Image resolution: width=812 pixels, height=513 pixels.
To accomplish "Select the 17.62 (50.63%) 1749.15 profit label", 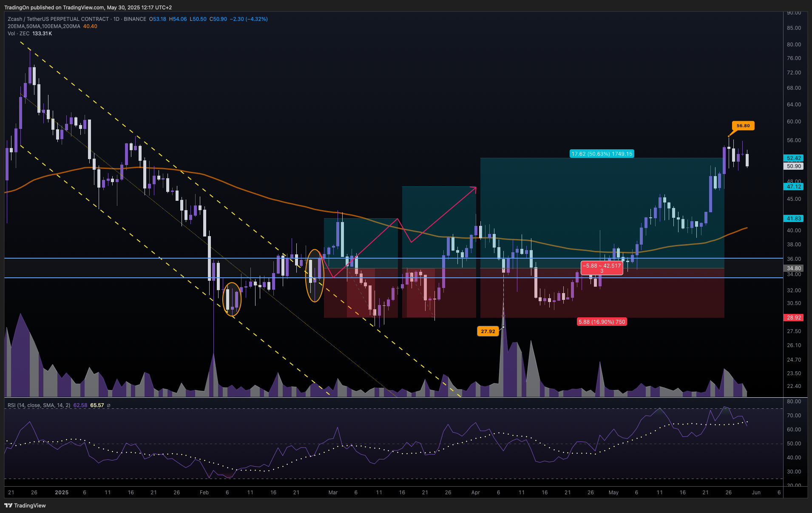I will pos(602,154).
